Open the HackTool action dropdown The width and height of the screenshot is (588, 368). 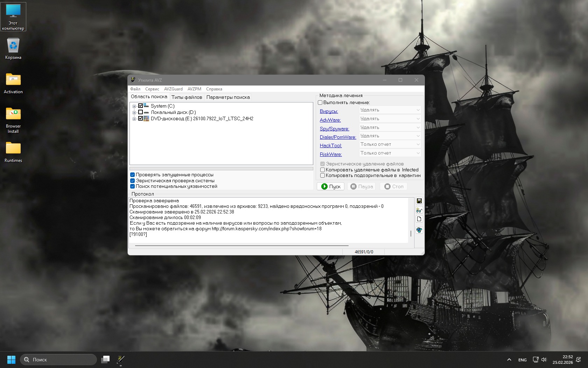(390, 144)
